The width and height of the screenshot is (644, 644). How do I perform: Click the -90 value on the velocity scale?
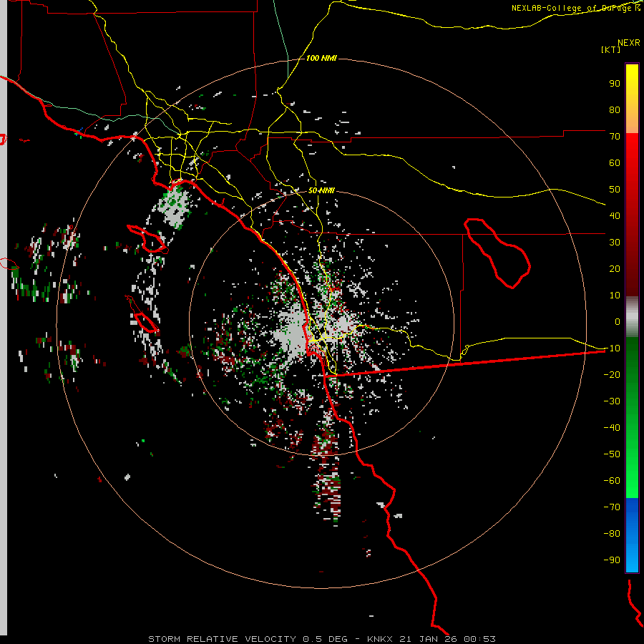612,560
